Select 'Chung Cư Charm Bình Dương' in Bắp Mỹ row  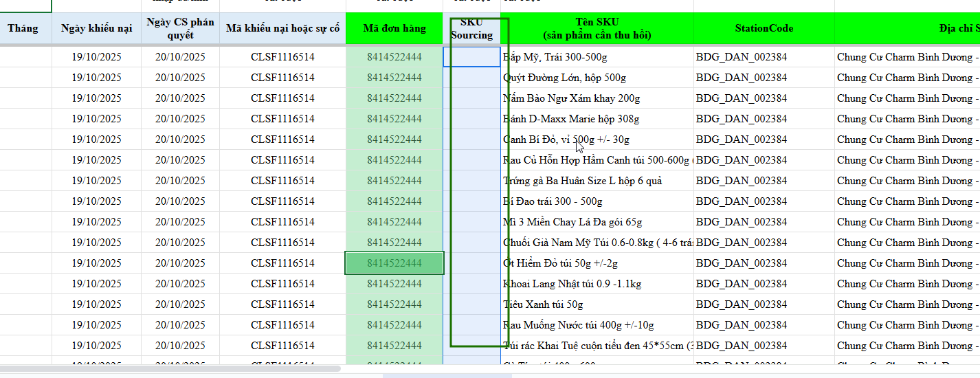pyautogui.click(x=907, y=57)
